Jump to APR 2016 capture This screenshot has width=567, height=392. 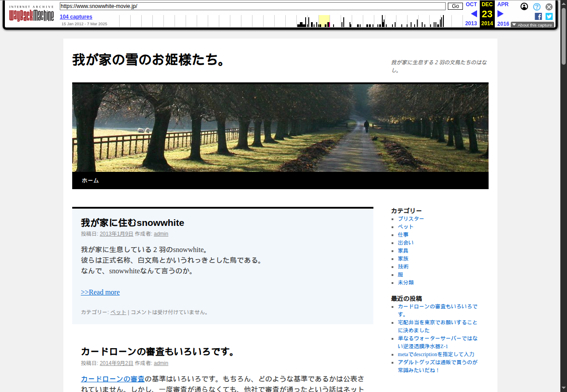(x=503, y=4)
